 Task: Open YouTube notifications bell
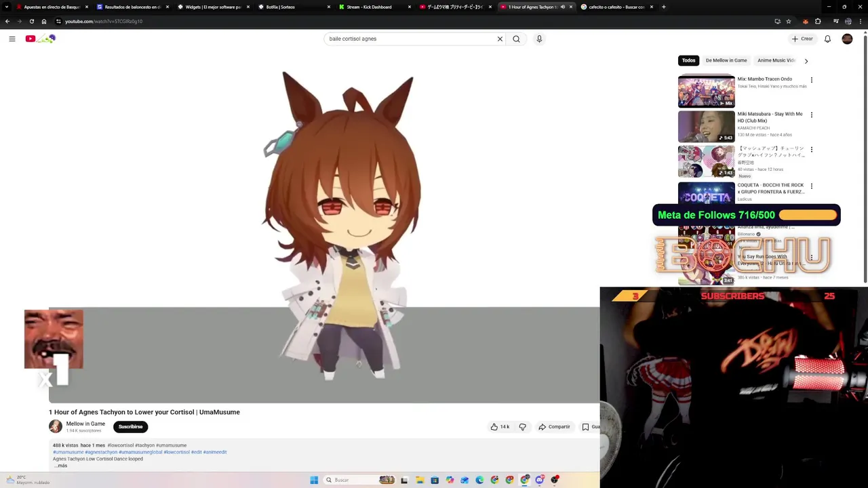point(827,39)
